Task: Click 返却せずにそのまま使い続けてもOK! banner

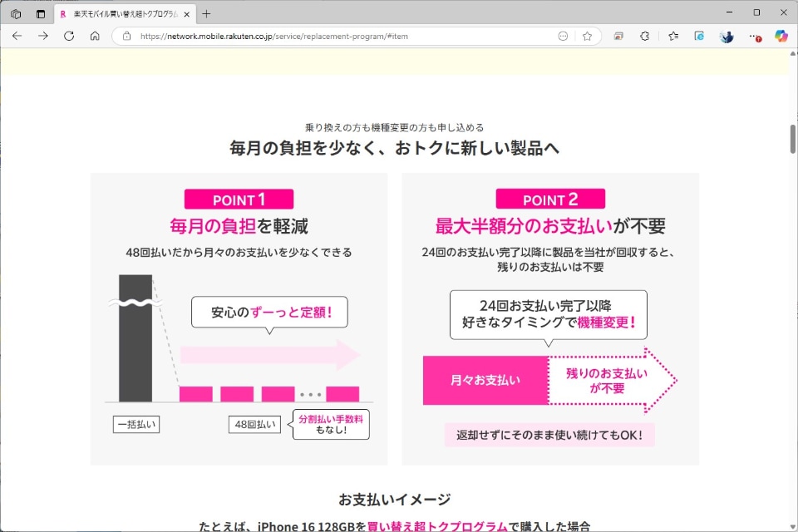Action: pos(549,435)
